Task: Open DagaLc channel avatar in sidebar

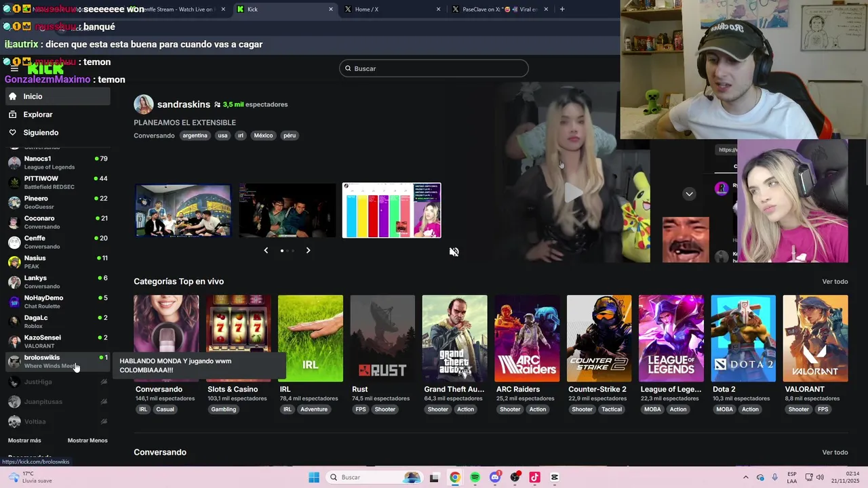Action: click(14, 322)
